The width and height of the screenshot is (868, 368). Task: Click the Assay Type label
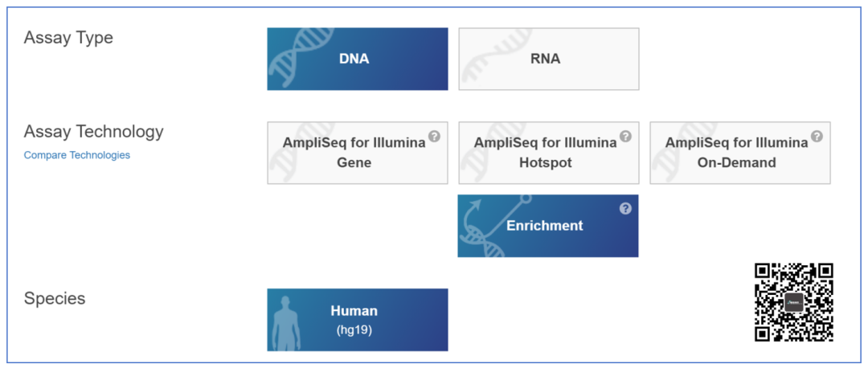tap(68, 38)
